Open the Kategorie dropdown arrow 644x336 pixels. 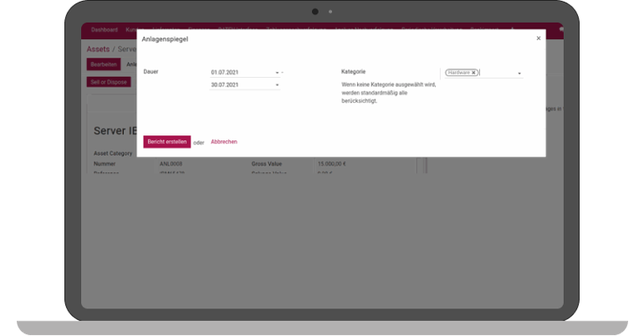(519, 74)
